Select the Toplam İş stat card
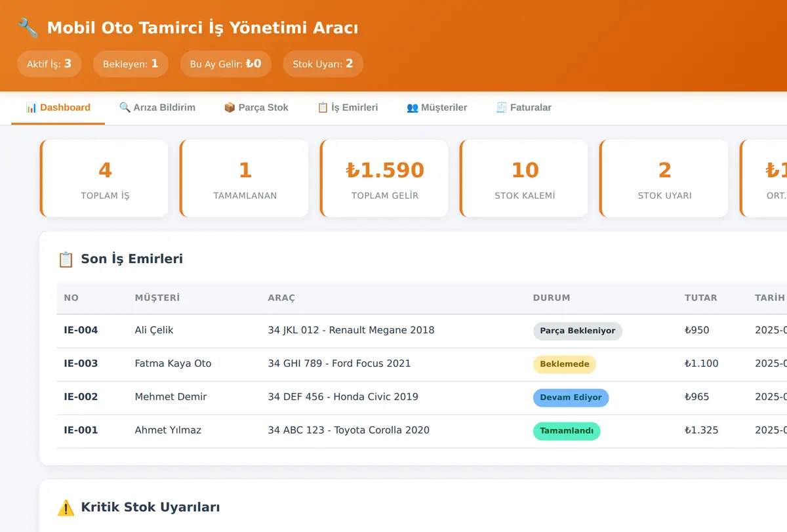The image size is (787, 532). 104,178
